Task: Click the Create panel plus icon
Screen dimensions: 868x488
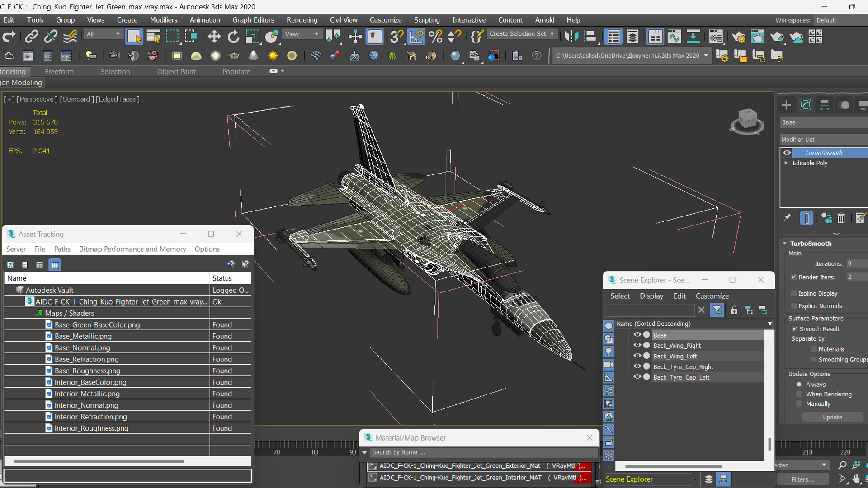Action: tap(786, 105)
